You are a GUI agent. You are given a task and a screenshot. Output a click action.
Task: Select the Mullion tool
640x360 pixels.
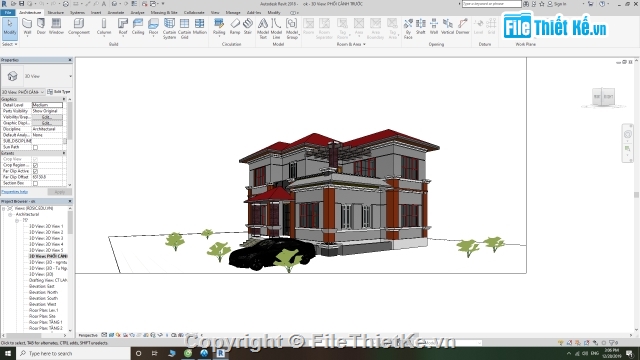pos(200,27)
